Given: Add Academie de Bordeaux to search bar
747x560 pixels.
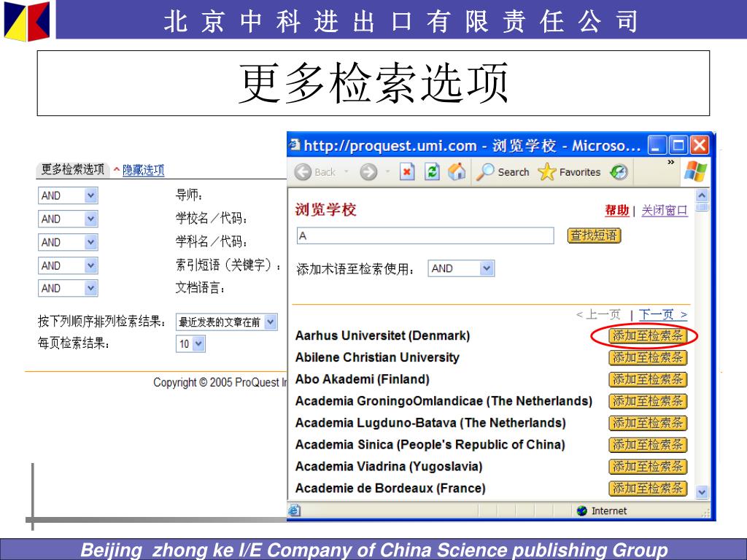Looking at the screenshot, I should click(648, 488).
